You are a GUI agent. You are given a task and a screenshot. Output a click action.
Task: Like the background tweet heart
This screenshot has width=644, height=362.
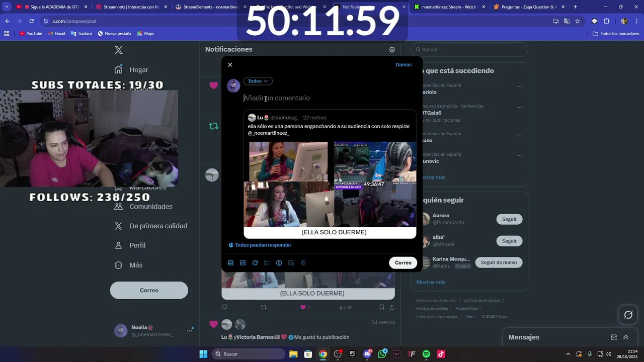303,307
